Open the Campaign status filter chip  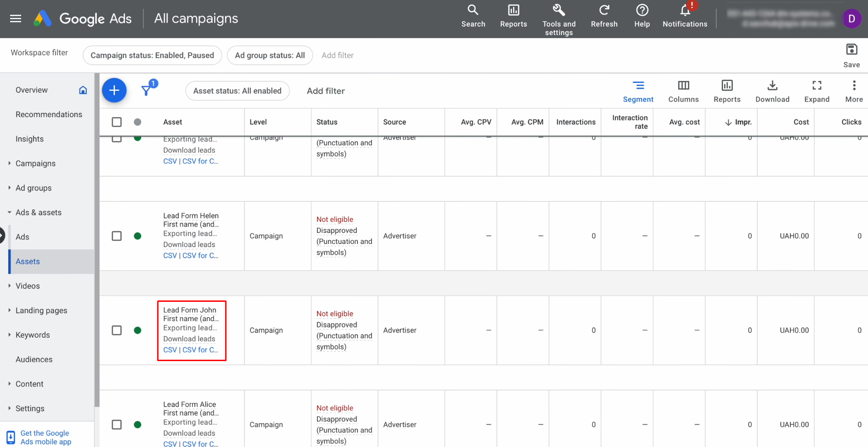point(152,55)
